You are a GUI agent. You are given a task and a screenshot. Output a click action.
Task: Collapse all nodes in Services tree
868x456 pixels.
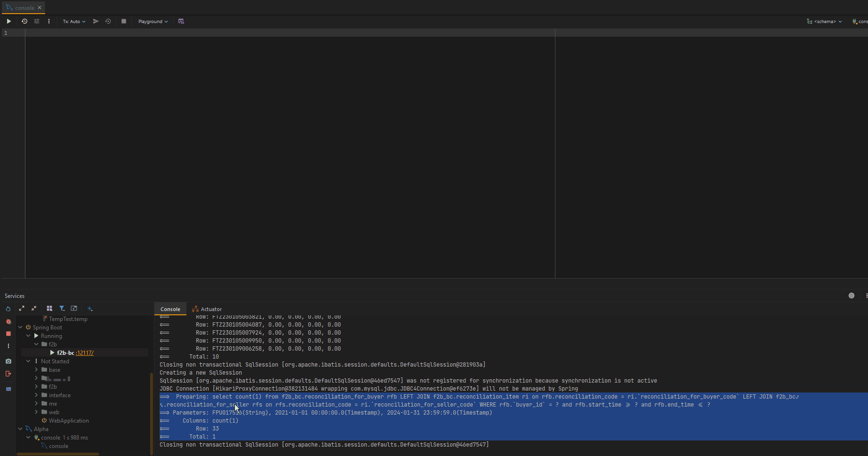[x=34, y=308]
